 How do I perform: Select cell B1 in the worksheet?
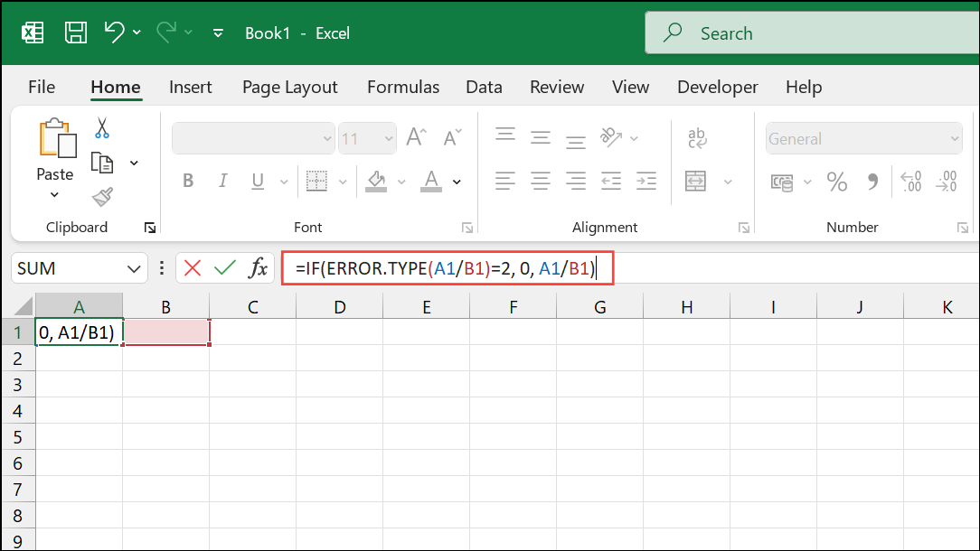point(165,332)
